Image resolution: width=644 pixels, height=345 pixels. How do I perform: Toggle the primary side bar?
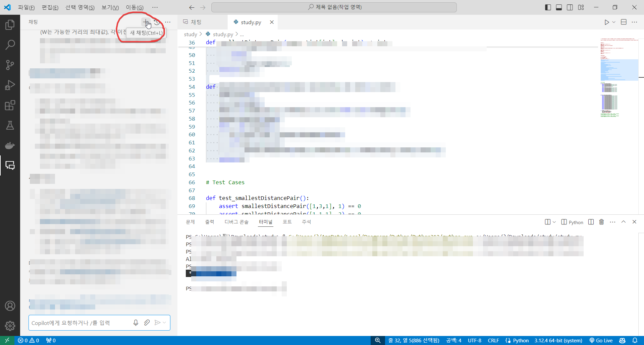coord(548,7)
